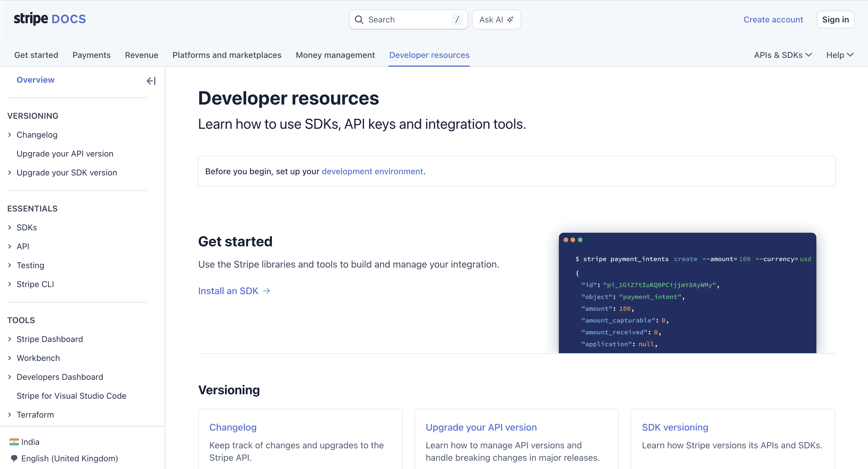This screenshot has height=469, width=868.
Task: Click the slash shortcut key badge in search
Action: click(457, 19)
